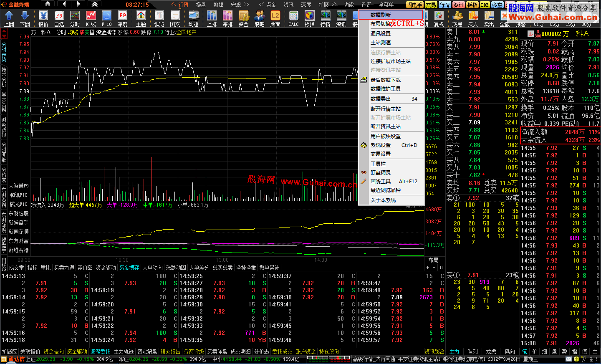Expand previous menus chevron before 点金

coord(261,5)
